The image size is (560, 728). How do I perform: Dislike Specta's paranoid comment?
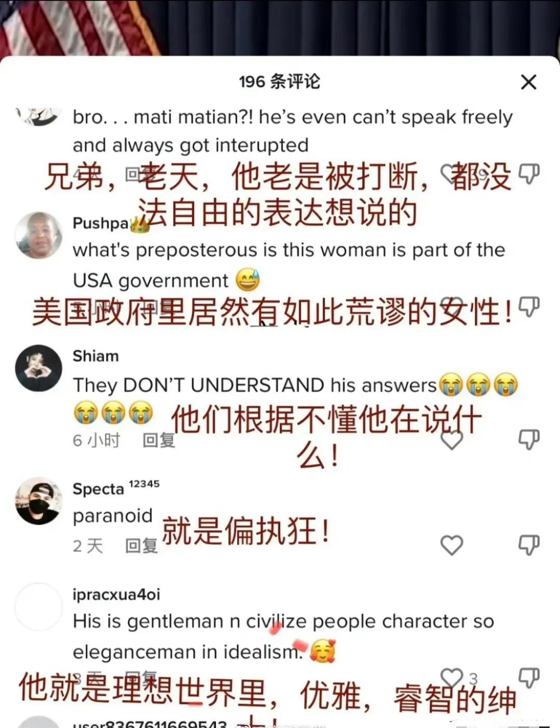coord(529,545)
